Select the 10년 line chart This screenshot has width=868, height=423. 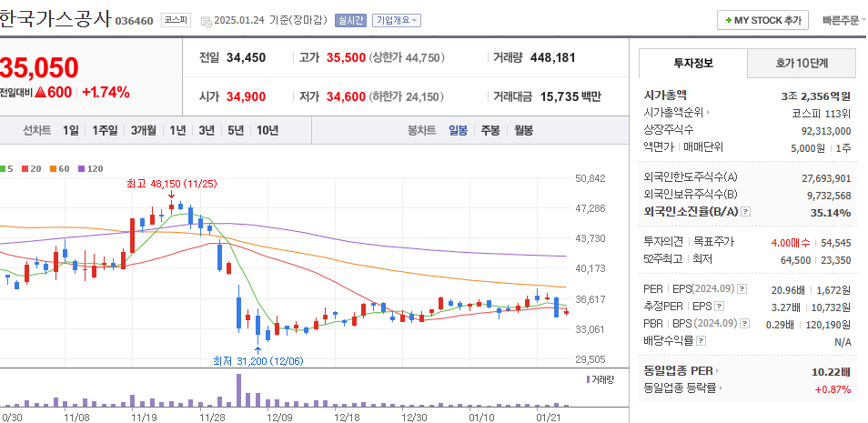[267, 131]
